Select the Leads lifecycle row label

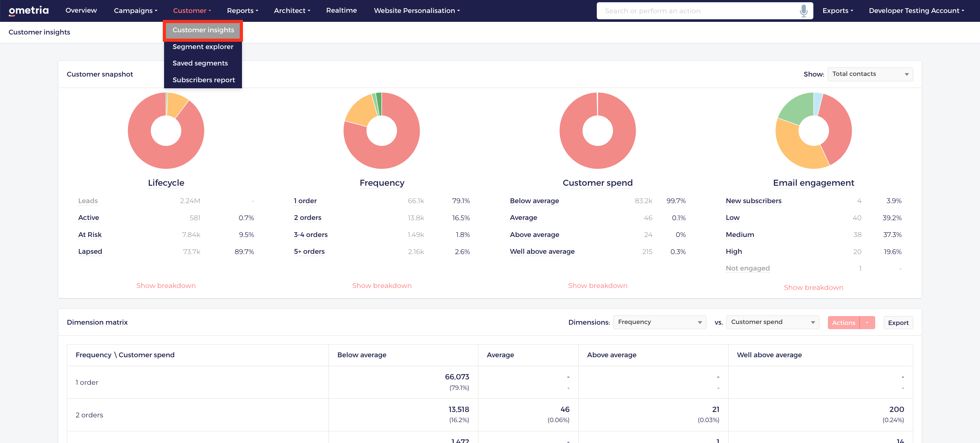pyautogui.click(x=88, y=201)
